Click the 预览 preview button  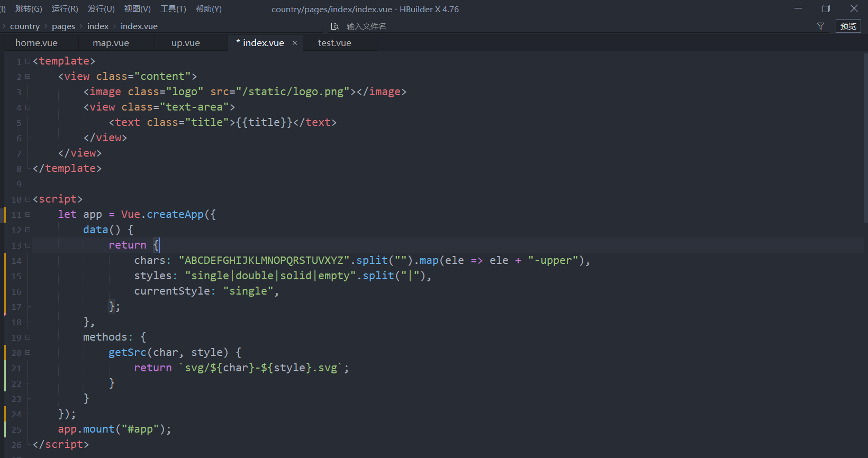[x=848, y=26]
